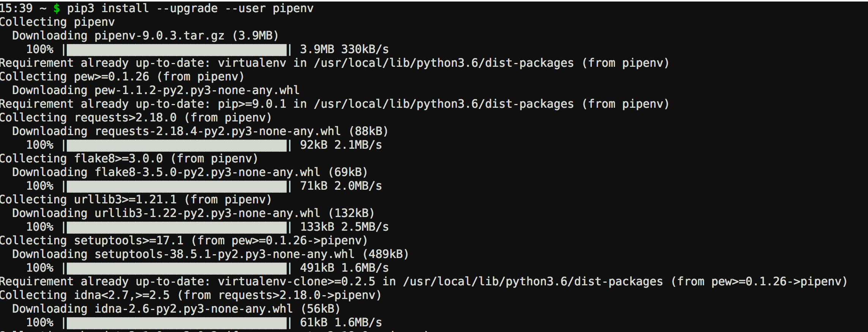Click the 15:39 timestamp in prompt
868x332 pixels.
click(16, 8)
